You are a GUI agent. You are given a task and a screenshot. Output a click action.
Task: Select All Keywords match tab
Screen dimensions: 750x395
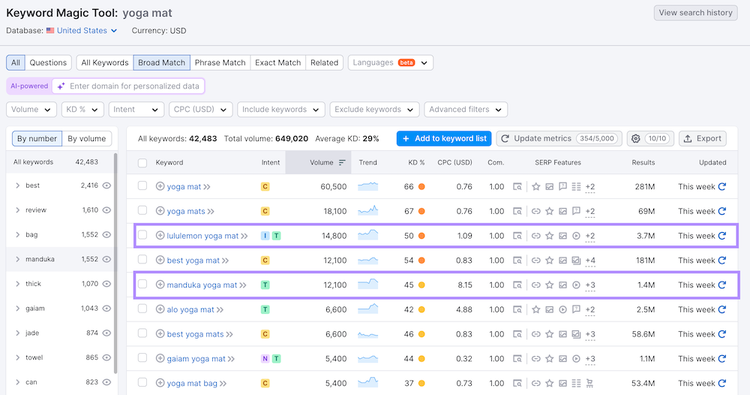[x=105, y=63]
